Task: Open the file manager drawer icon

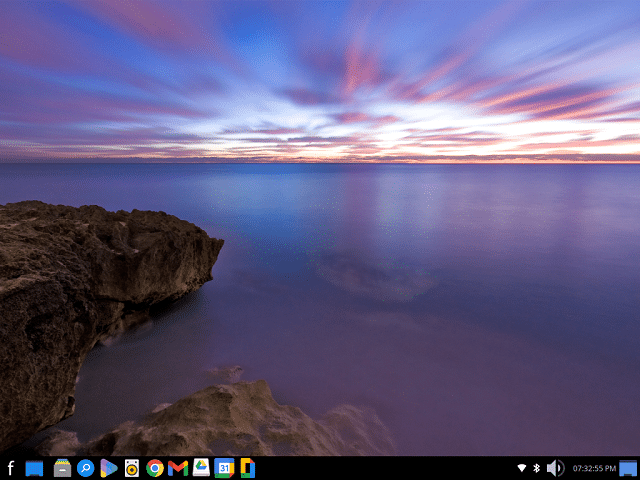Action: click(x=62, y=468)
